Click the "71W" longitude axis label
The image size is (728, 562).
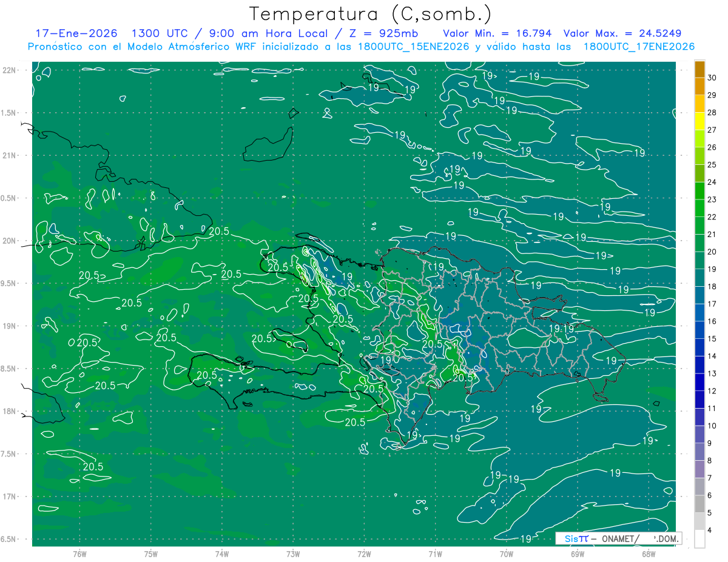(x=435, y=554)
